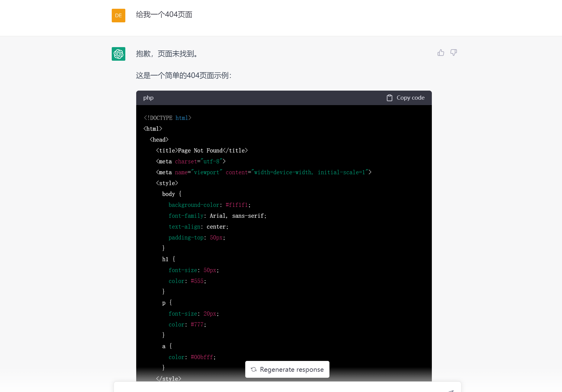The width and height of the screenshot is (562, 392).
Task: Click the <head> tag line
Action: tap(159, 140)
